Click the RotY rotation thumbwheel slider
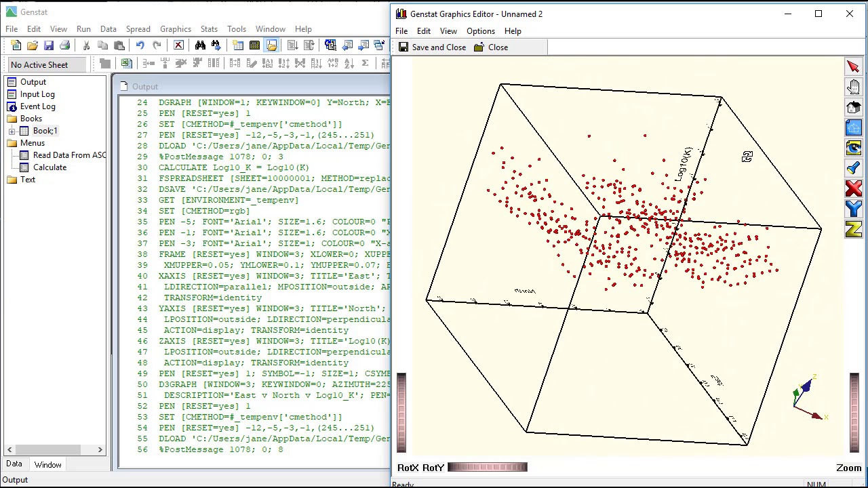 point(488,467)
